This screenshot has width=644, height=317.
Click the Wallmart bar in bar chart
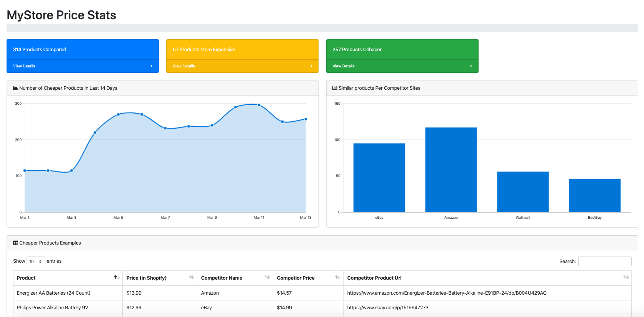523,192
